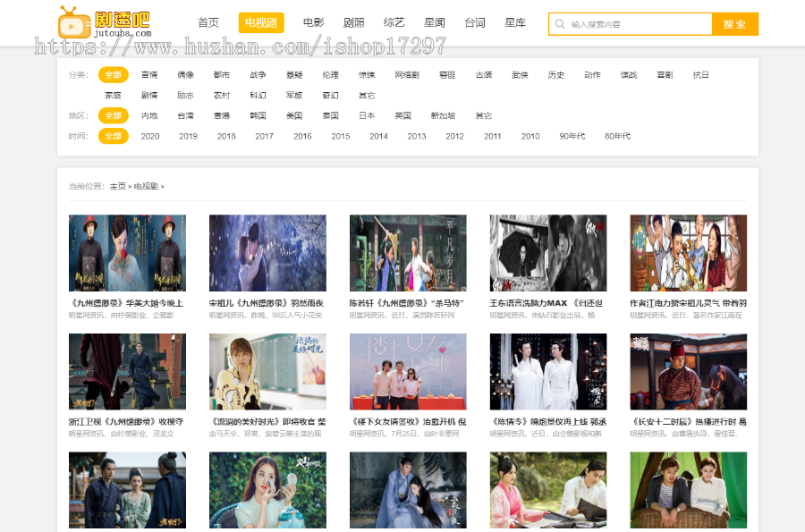Open the 星库 navigation item
This screenshot has width=805, height=532.
click(515, 23)
